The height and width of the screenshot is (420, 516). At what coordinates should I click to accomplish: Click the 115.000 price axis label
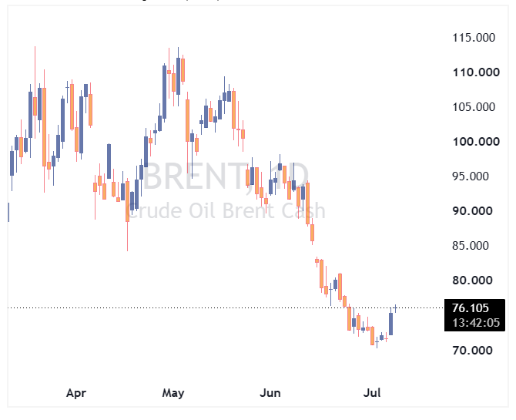[474, 38]
